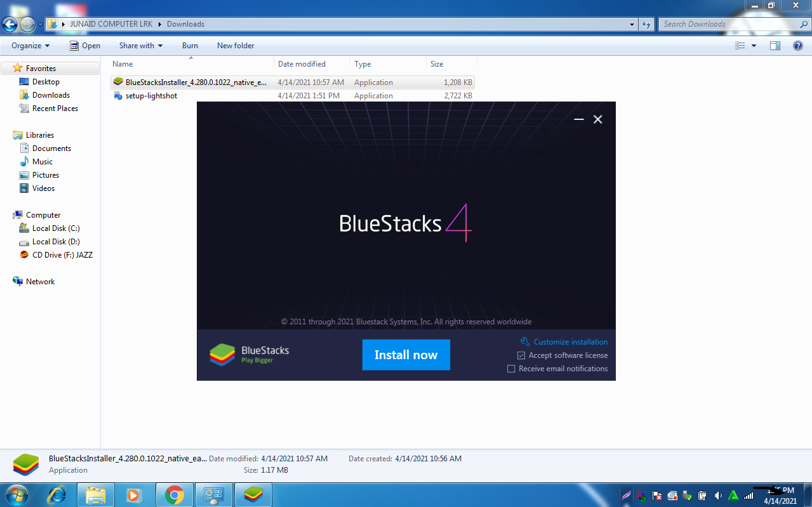Open Google Chrome from taskbar
This screenshot has height=507, width=812.
point(174,495)
